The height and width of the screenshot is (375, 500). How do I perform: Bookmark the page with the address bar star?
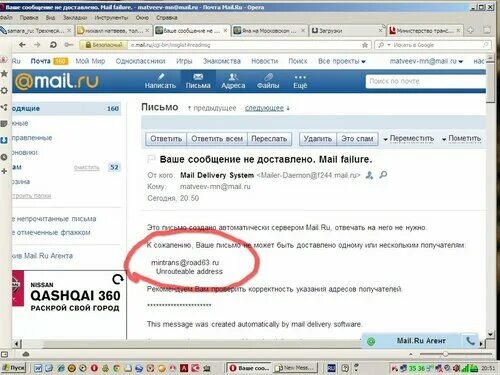365,45
